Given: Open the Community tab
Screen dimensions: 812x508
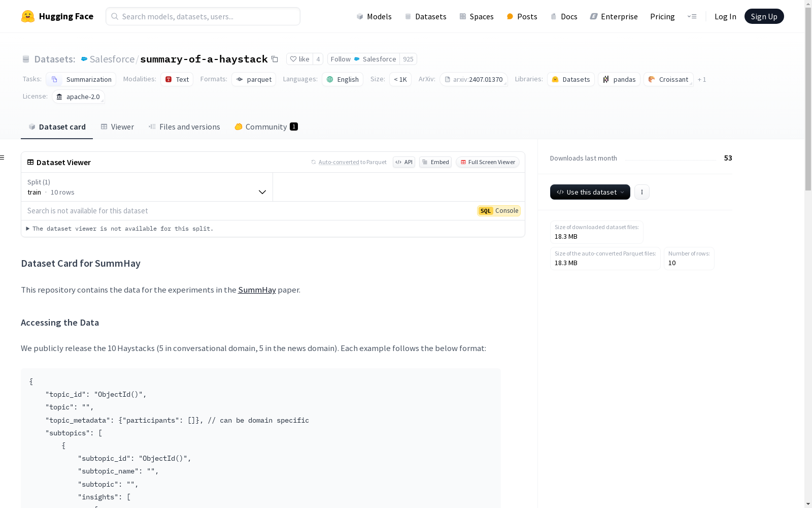Looking at the screenshot, I should (266, 127).
